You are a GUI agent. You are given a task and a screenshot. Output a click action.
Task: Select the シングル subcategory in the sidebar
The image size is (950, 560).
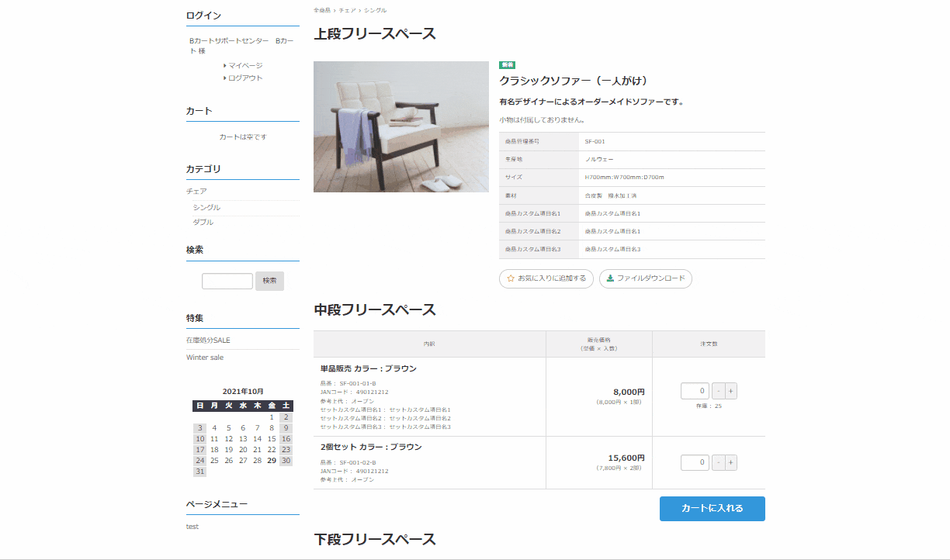click(206, 208)
